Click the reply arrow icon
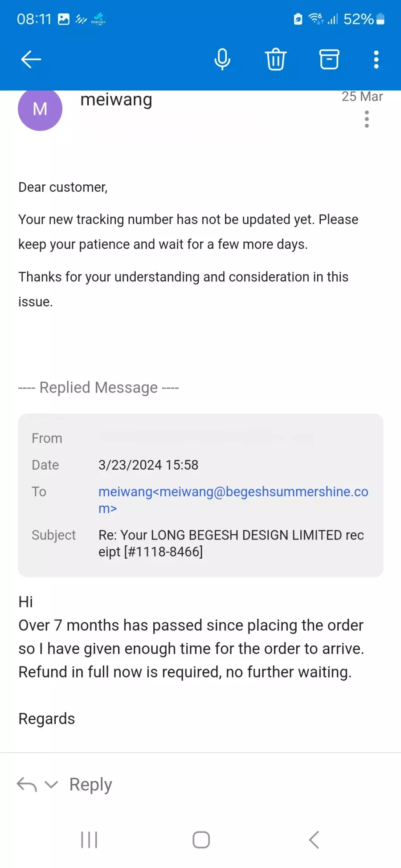Screen dimensions: 401x868 click(27, 784)
